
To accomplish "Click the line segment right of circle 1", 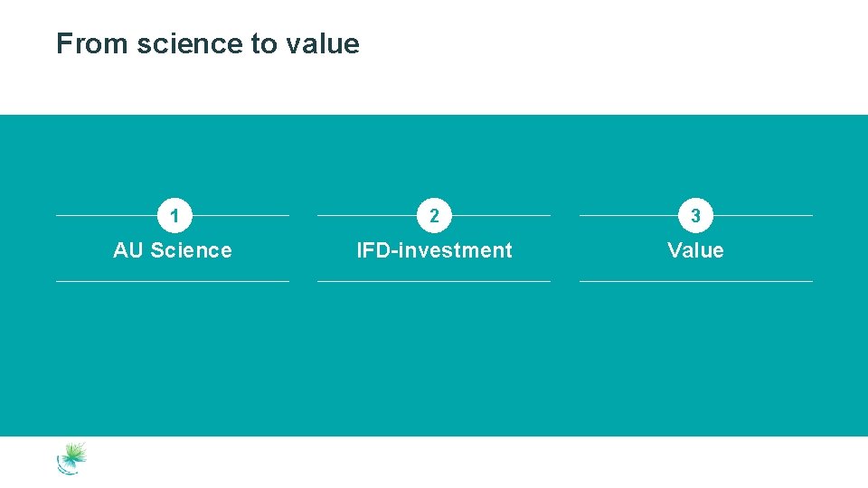I will pos(241,216).
